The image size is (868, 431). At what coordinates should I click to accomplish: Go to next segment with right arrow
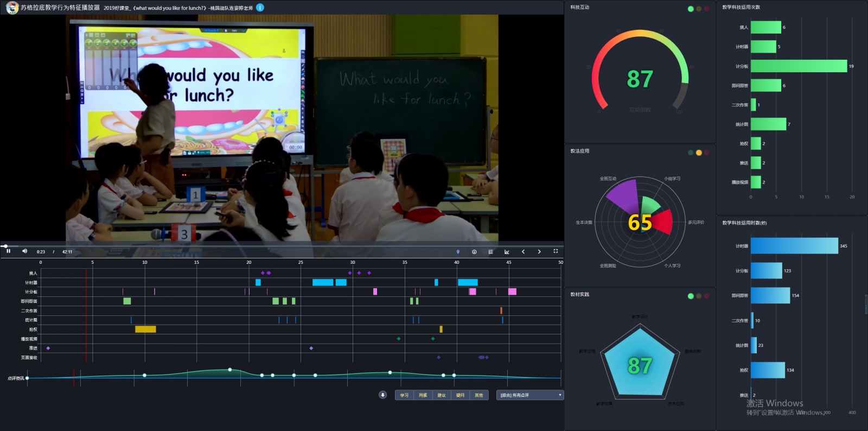pos(539,252)
